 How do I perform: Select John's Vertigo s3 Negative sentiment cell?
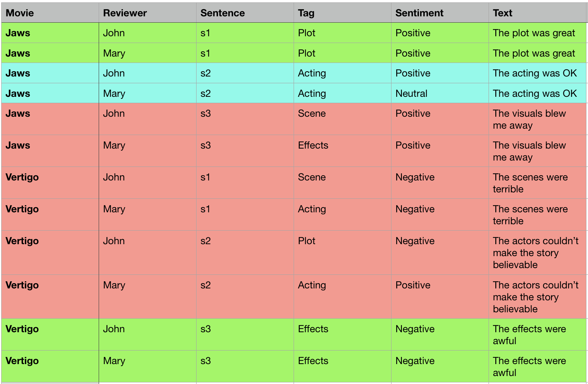tap(440, 335)
